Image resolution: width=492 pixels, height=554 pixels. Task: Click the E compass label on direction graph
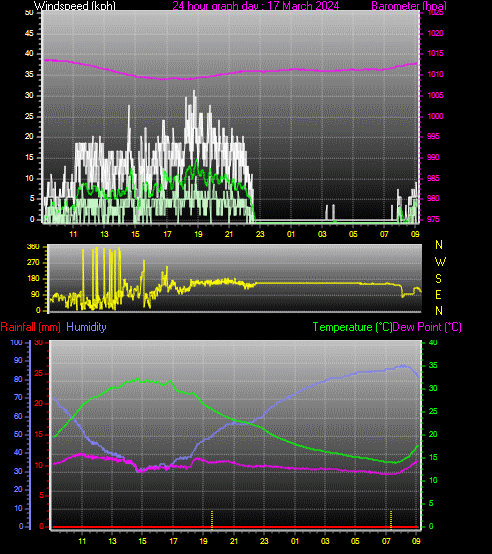coord(438,295)
